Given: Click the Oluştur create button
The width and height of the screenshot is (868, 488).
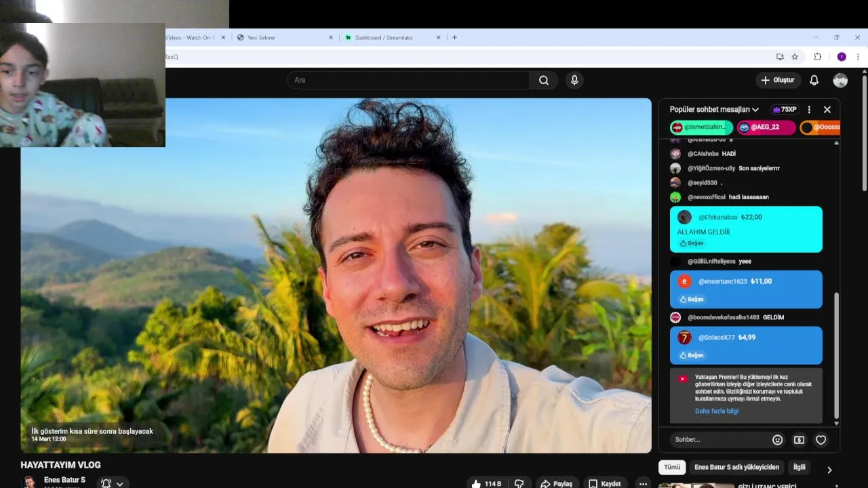Looking at the screenshot, I should point(778,80).
